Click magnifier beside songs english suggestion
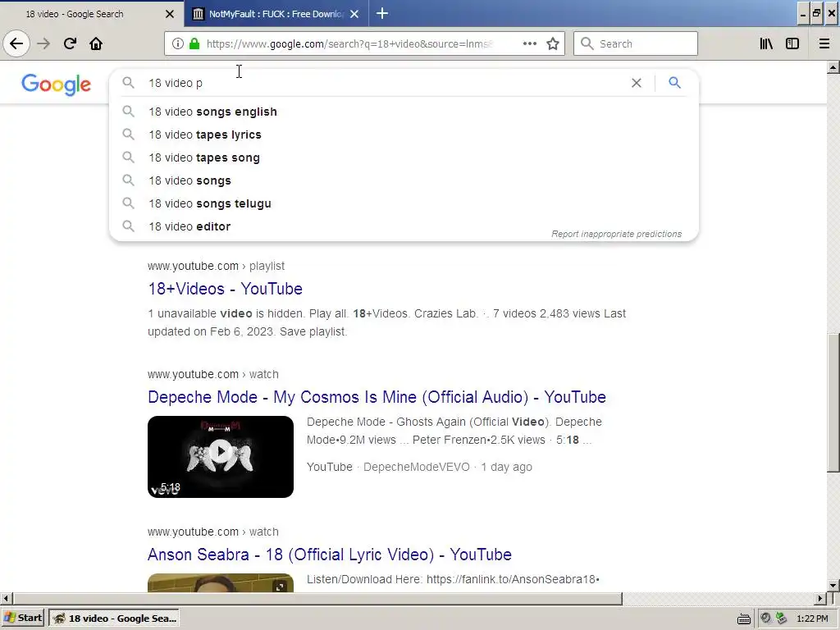 tap(128, 111)
